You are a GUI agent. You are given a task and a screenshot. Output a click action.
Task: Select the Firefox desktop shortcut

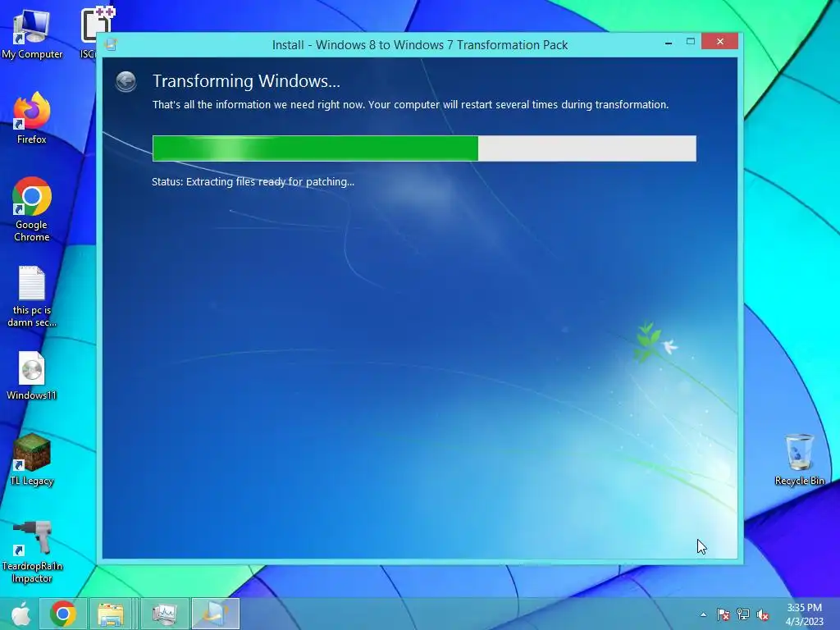32,118
